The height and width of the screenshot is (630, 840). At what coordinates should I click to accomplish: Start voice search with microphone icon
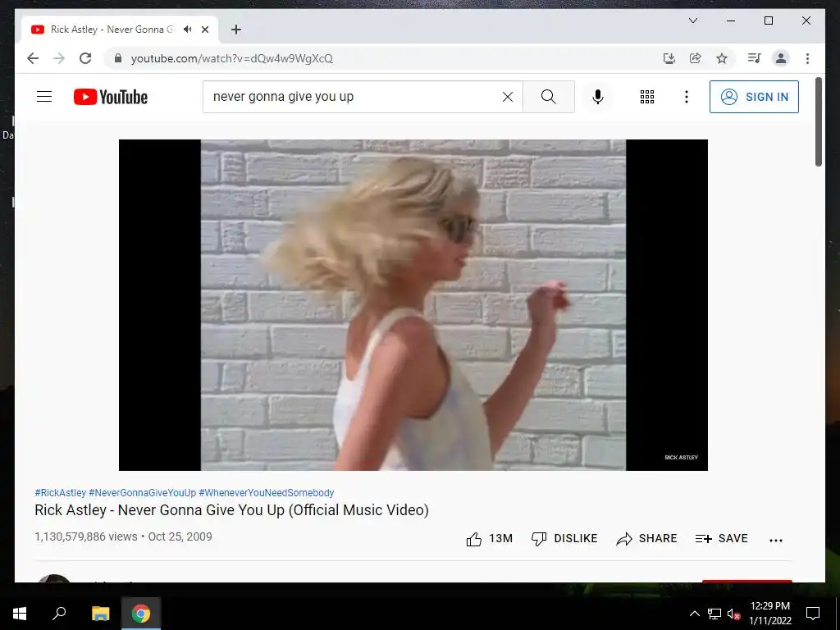click(598, 97)
